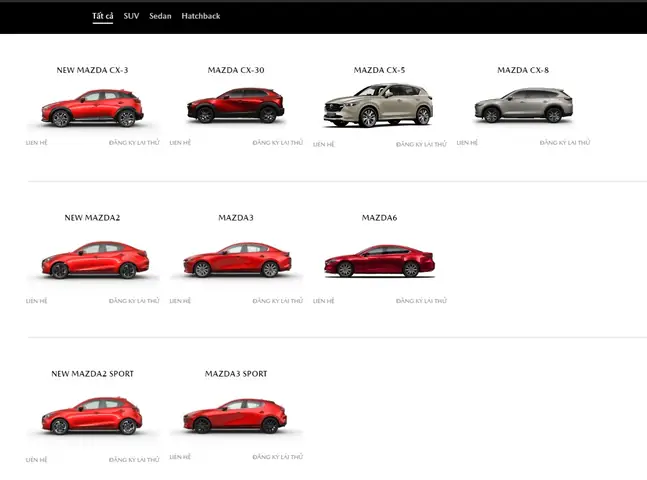Select the beige Mazda CX-5 car image
The width and height of the screenshot is (647, 480).
click(x=379, y=106)
